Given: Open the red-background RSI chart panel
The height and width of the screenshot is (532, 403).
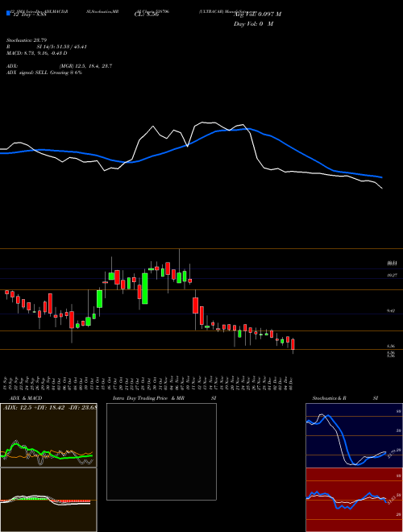Looking at the screenshot, I should (354, 500).
